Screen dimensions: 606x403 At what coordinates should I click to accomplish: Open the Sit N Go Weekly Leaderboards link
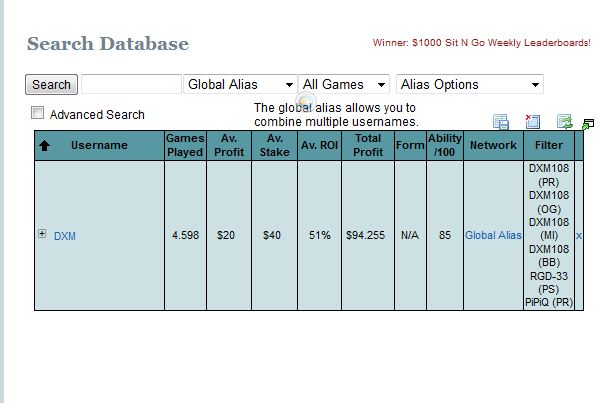481,43
